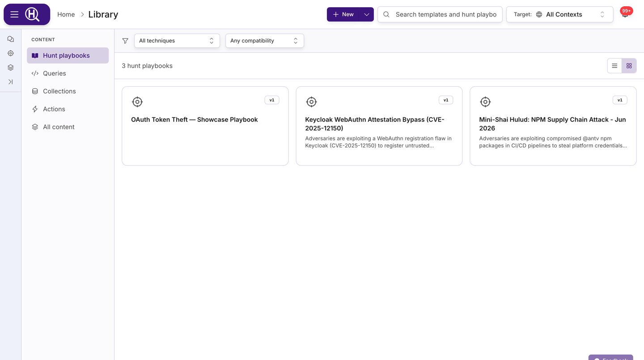Screen dimensions: 644x360
Task: Click the magnifier icon in the search box
Action: [x=386, y=14]
